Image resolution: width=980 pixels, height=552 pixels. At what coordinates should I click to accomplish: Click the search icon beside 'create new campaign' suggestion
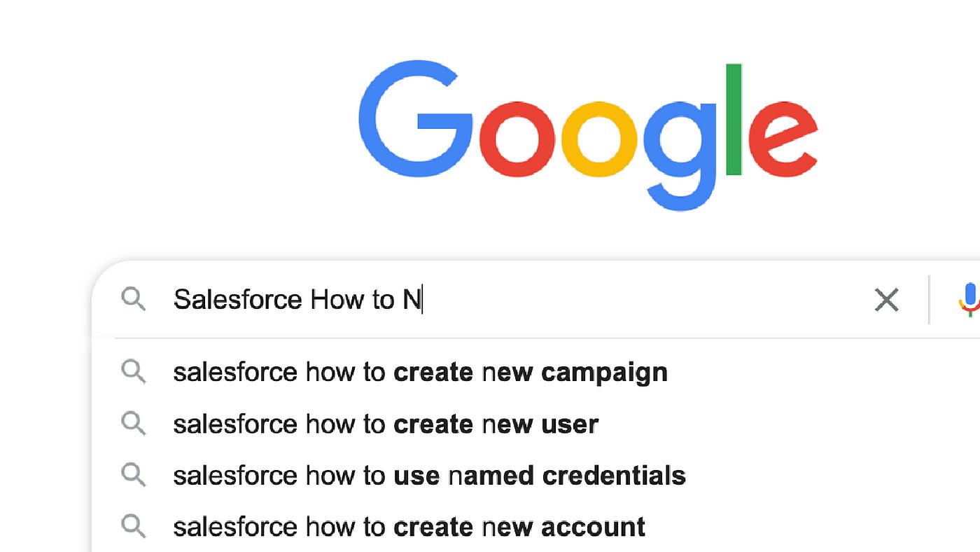click(134, 372)
